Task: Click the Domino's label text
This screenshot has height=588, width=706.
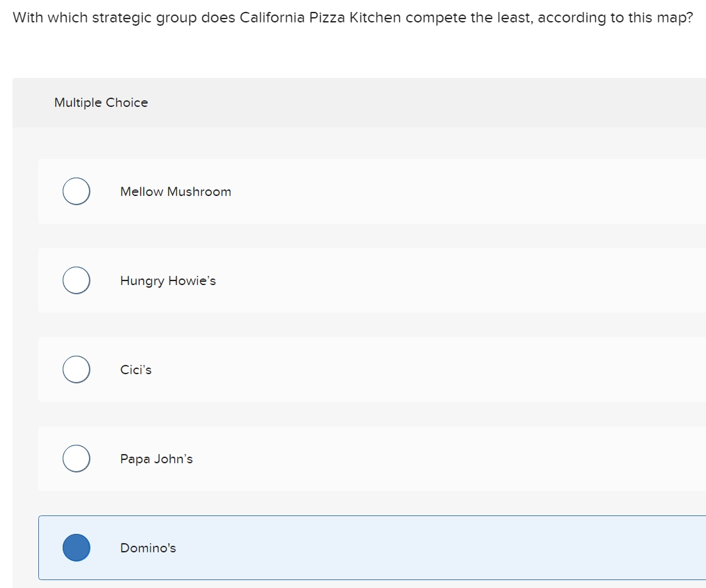Action: 148,548
